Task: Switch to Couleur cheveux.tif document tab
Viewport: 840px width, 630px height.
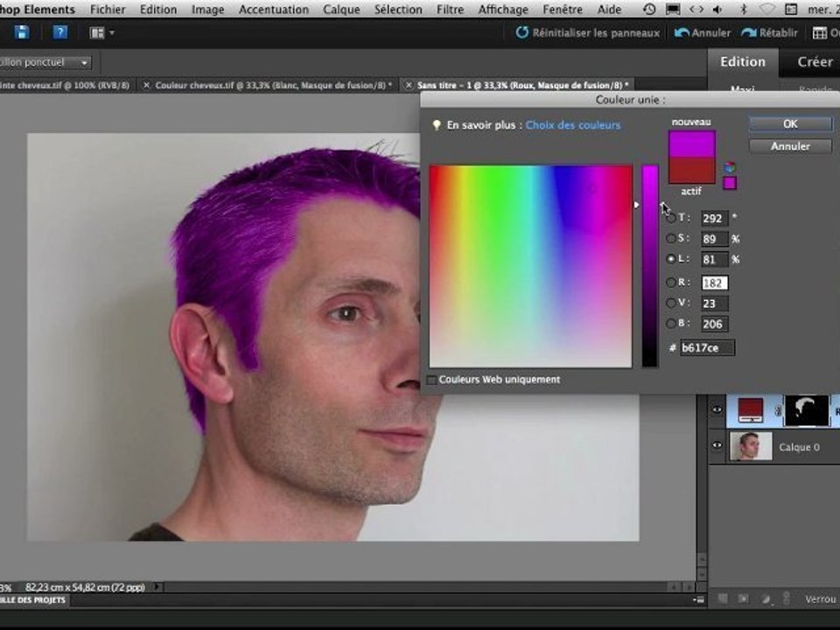Action: pos(273,85)
